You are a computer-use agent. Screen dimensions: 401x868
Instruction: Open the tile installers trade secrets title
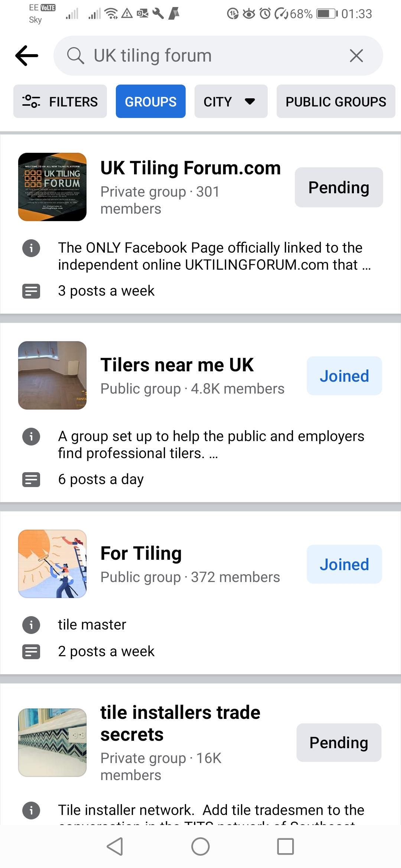click(x=180, y=723)
